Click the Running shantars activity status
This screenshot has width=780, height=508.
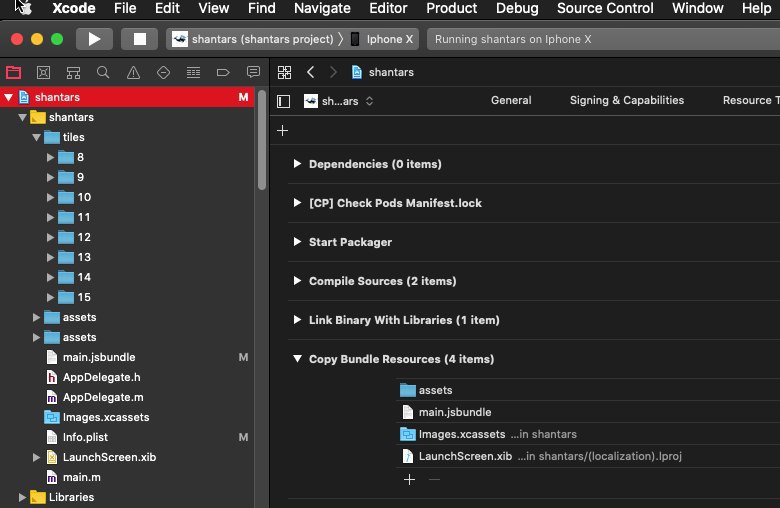(x=513, y=39)
